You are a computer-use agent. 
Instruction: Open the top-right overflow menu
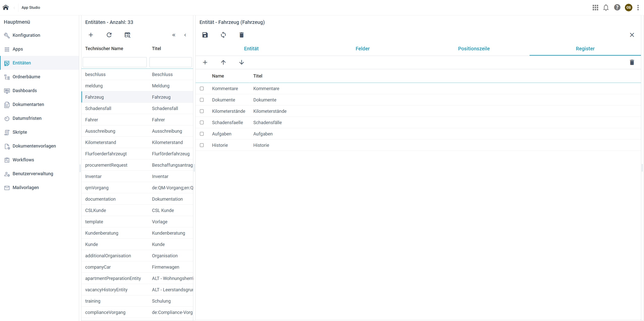(x=638, y=7)
